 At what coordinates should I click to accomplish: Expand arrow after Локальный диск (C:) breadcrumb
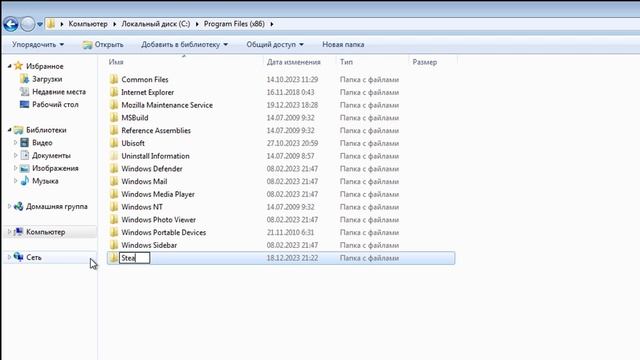click(x=197, y=24)
